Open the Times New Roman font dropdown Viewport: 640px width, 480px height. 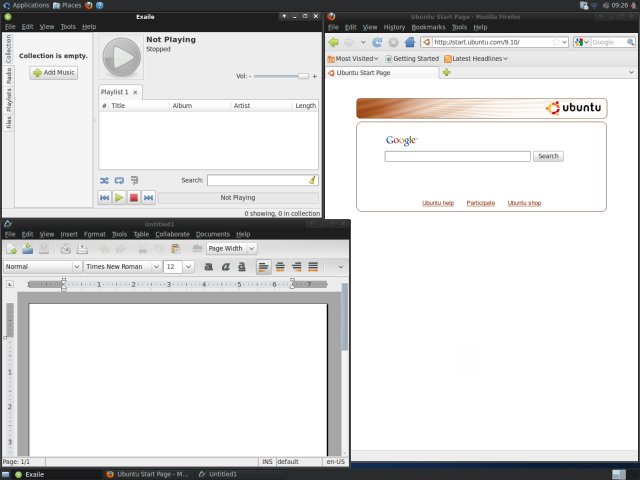pos(155,267)
